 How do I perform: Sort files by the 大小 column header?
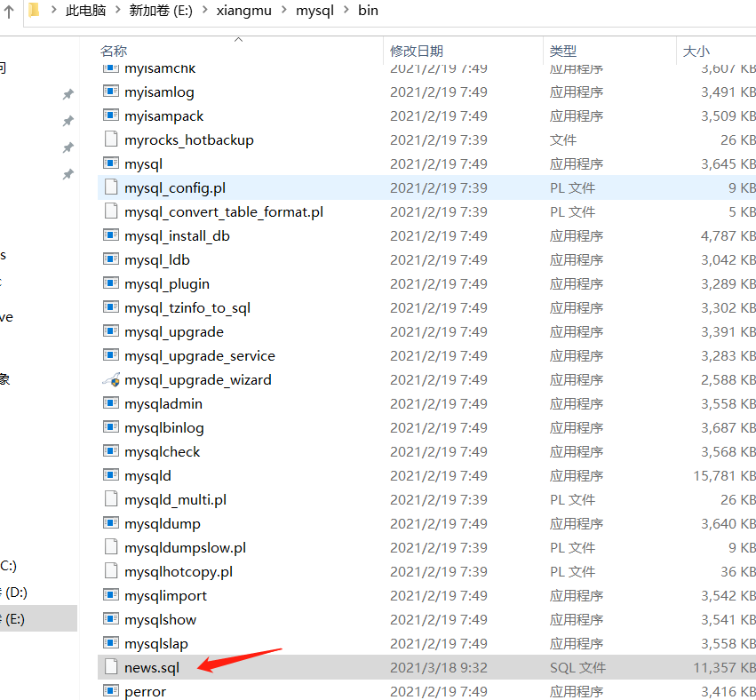[696, 51]
